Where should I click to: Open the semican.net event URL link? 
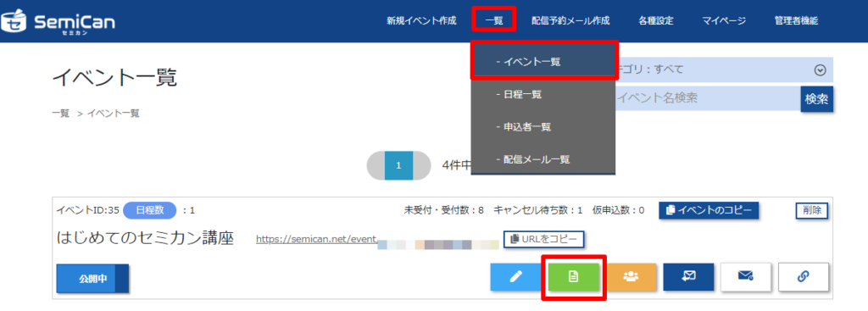tap(317, 239)
